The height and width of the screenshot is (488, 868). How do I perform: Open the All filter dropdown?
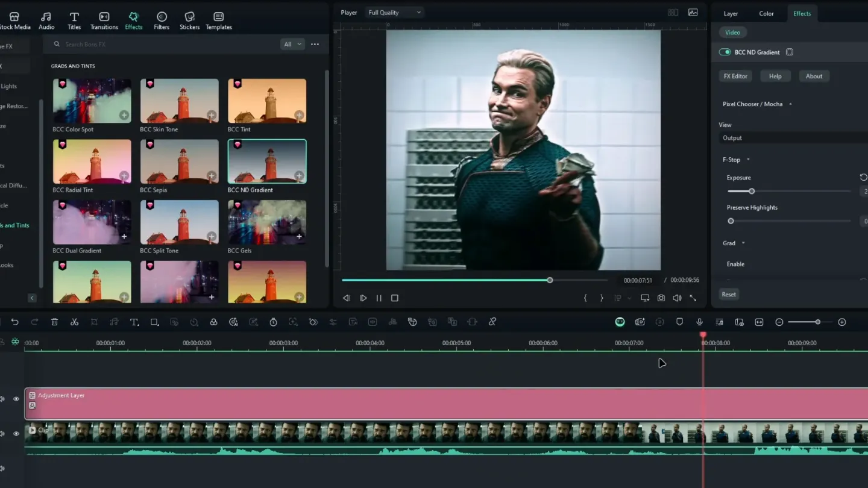pyautogui.click(x=292, y=44)
